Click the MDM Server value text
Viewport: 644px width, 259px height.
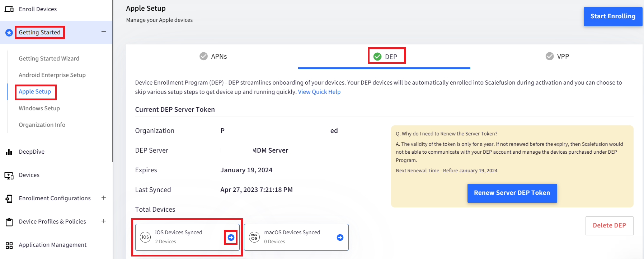pos(271,150)
